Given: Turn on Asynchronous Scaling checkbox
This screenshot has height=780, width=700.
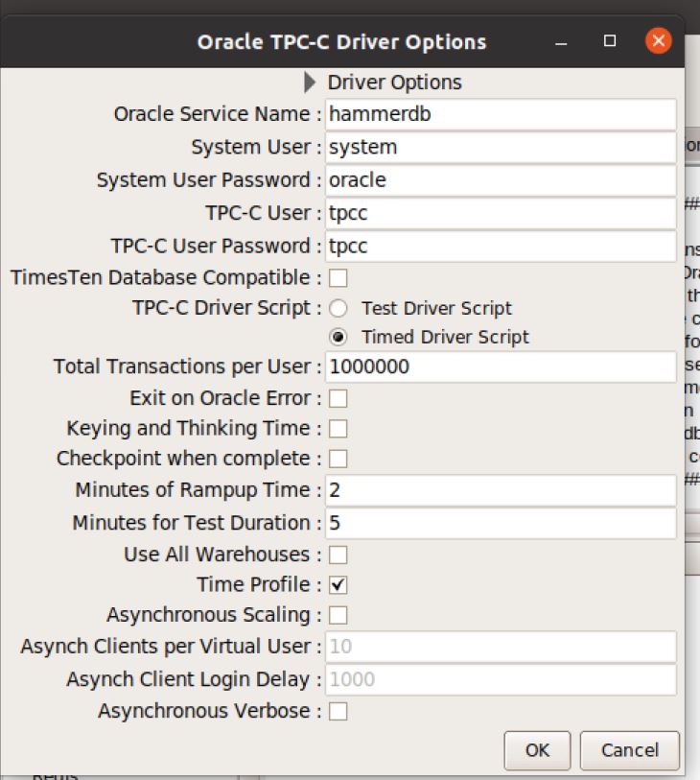Looking at the screenshot, I should pyautogui.click(x=338, y=615).
